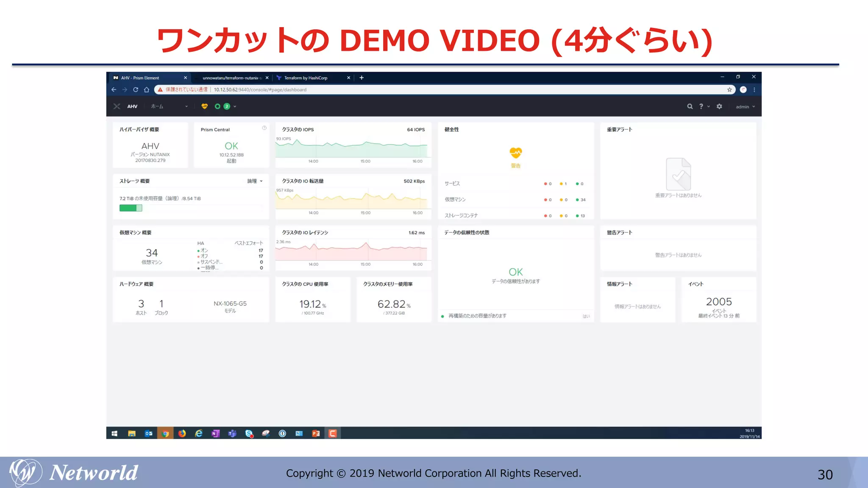Viewport: 868px width, 488px height.
Task: Click the help icon on Prism Central card
Action: pyautogui.click(x=264, y=128)
